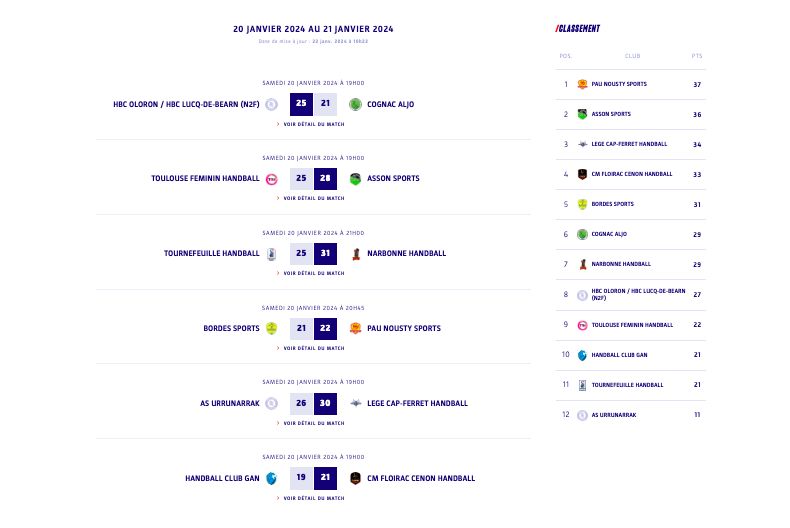The width and height of the screenshot is (790, 528).
Task: Click Cognac ALJO logo in first match
Action: point(355,104)
